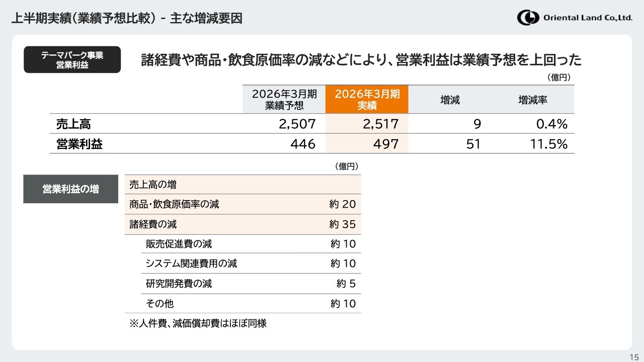Click the page number 15
Image resolution: width=644 pixels, height=362 pixels.
pyautogui.click(x=633, y=357)
